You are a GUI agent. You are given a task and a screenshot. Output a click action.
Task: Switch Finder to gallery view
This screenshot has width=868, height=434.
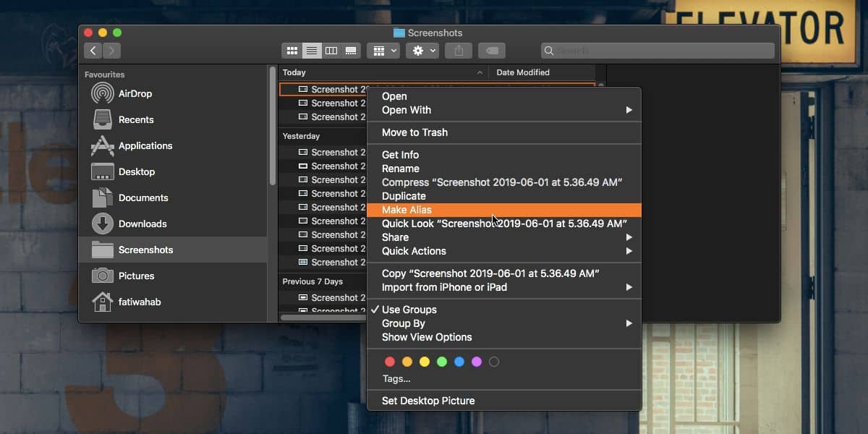[x=351, y=51]
